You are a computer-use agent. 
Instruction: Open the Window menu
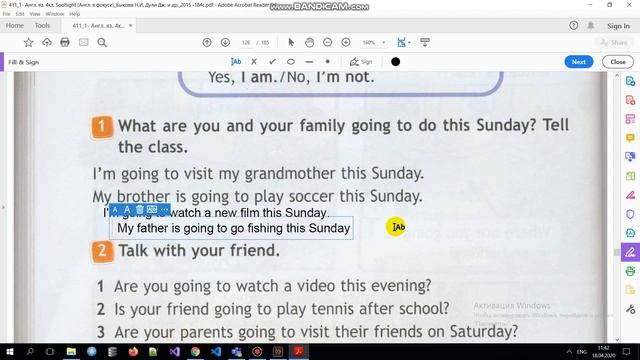(54, 14)
